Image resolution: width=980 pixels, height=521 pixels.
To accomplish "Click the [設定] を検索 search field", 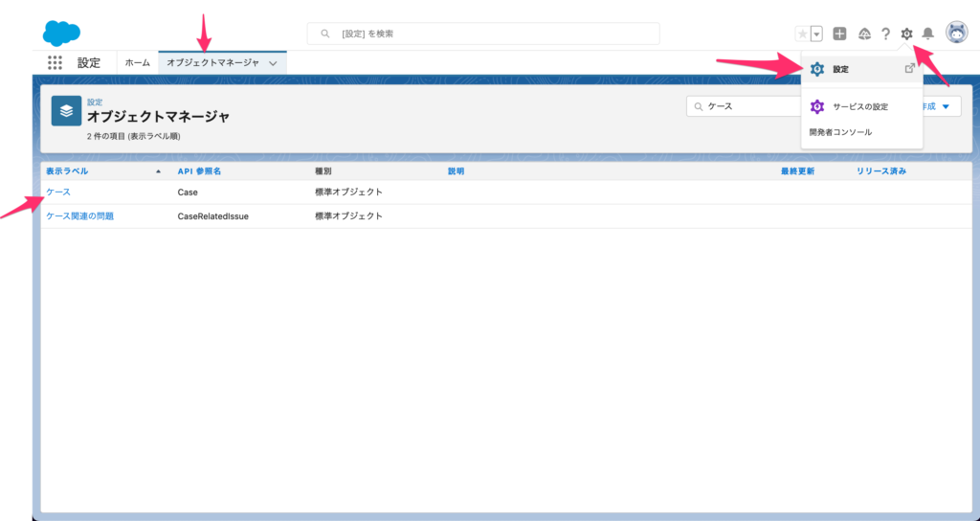I will tap(483, 34).
